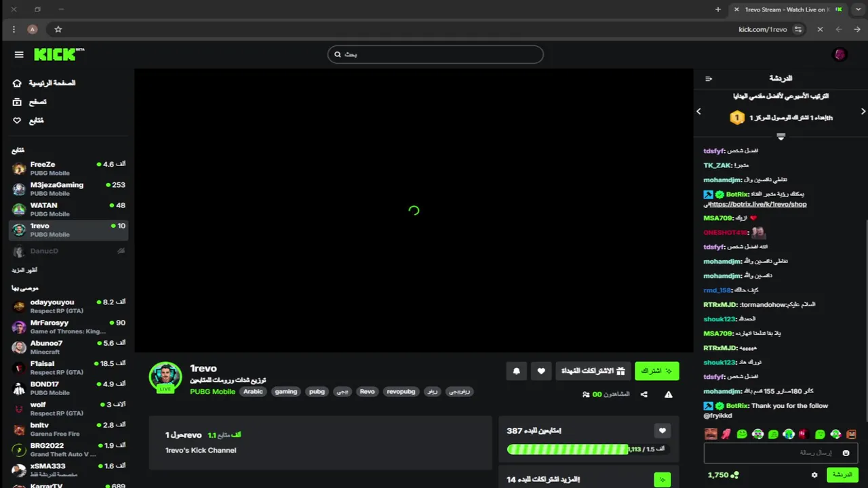Go to next gifters leaderboard slide
The width and height of the screenshot is (868, 488).
tap(863, 111)
